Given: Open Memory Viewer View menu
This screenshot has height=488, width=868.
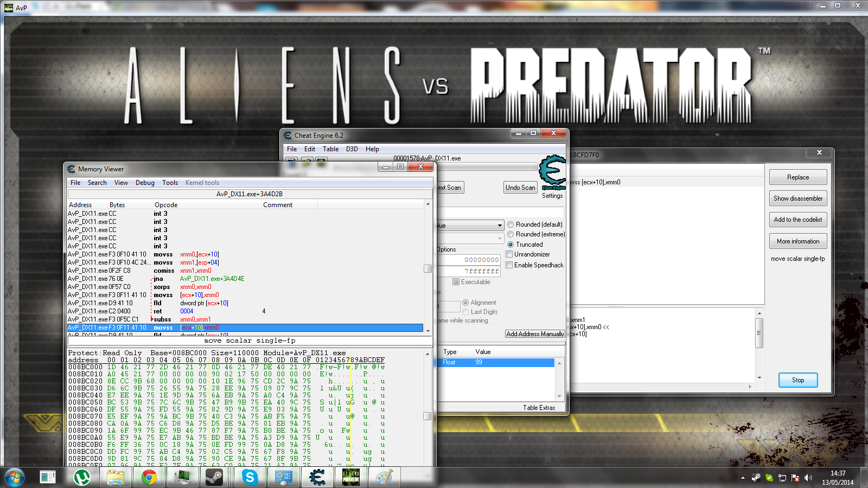Looking at the screenshot, I should tap(121, 183).
